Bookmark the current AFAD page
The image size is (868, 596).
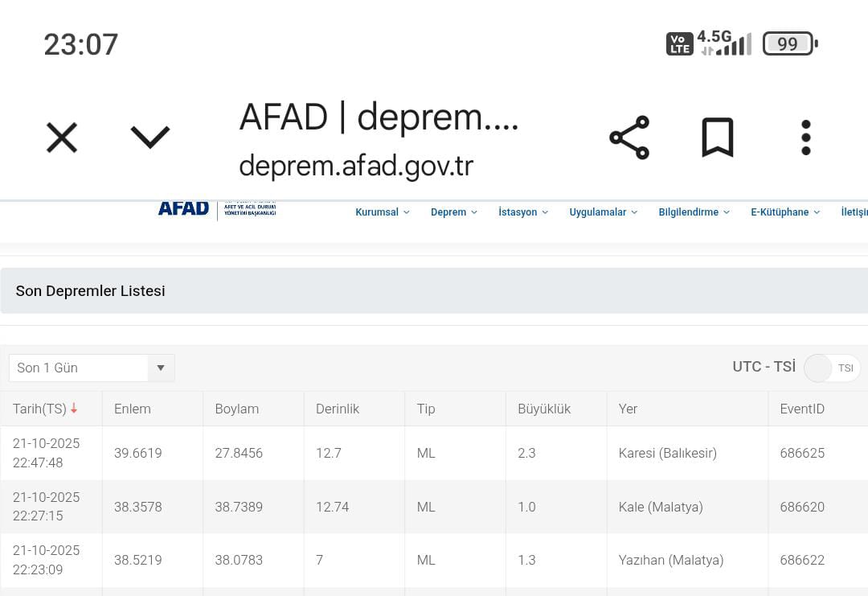(717, 138)
